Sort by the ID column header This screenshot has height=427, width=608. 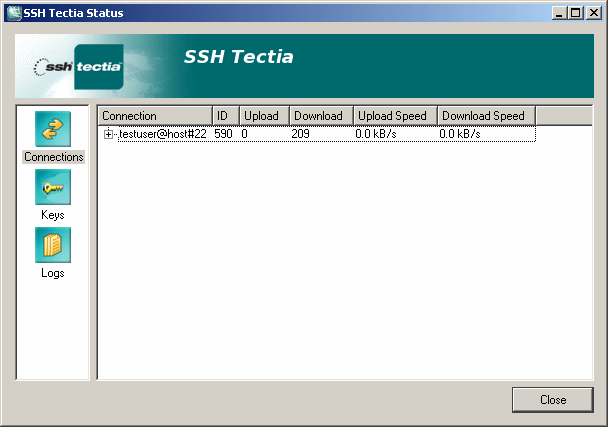click(x=226, y=116)
